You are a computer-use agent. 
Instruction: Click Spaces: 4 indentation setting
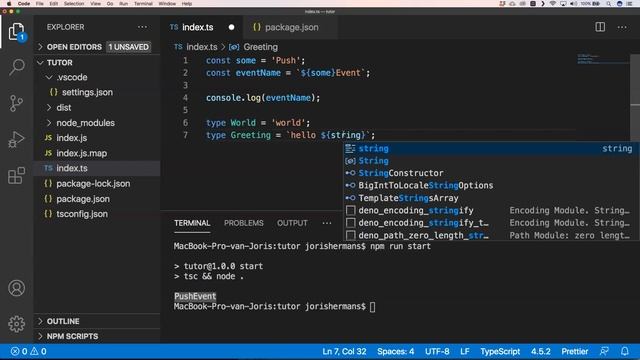[x=396, y=351]
